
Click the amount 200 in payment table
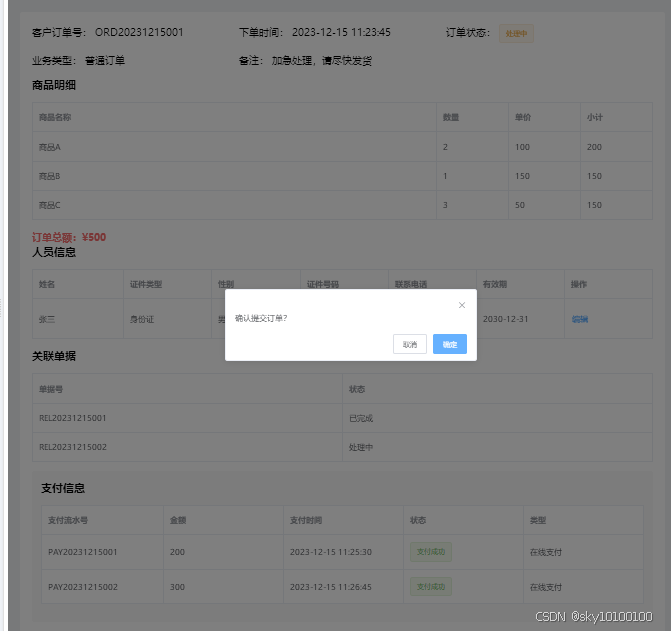point(177,552)
